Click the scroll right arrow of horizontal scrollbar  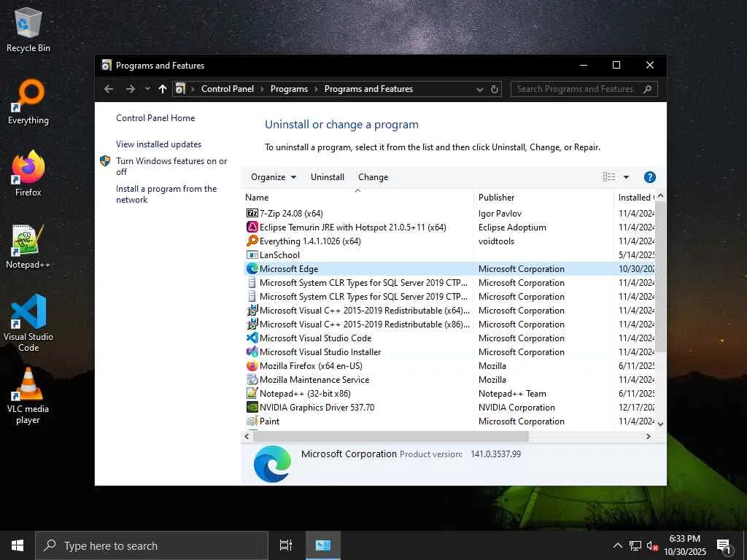click(x=648, y=436)
